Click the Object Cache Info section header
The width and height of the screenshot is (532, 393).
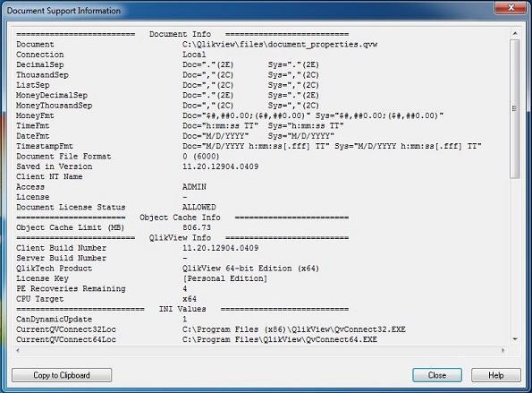pos(180,218)
